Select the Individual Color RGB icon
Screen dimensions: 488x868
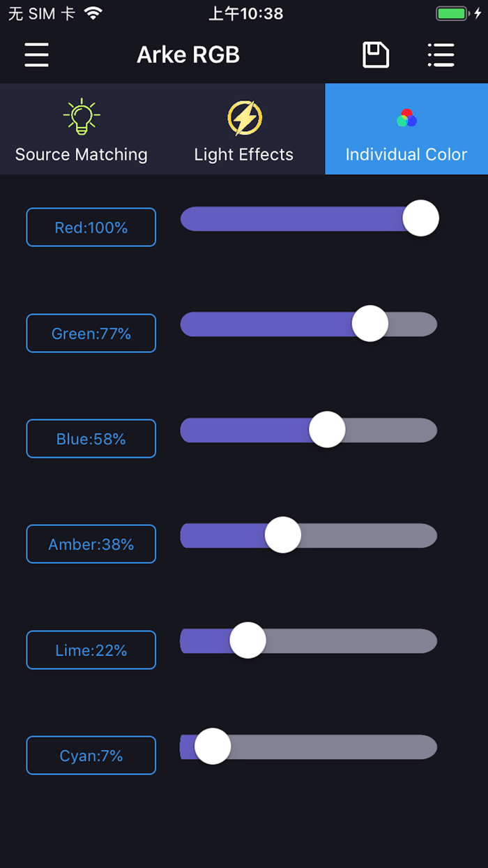tap(406, 117)
